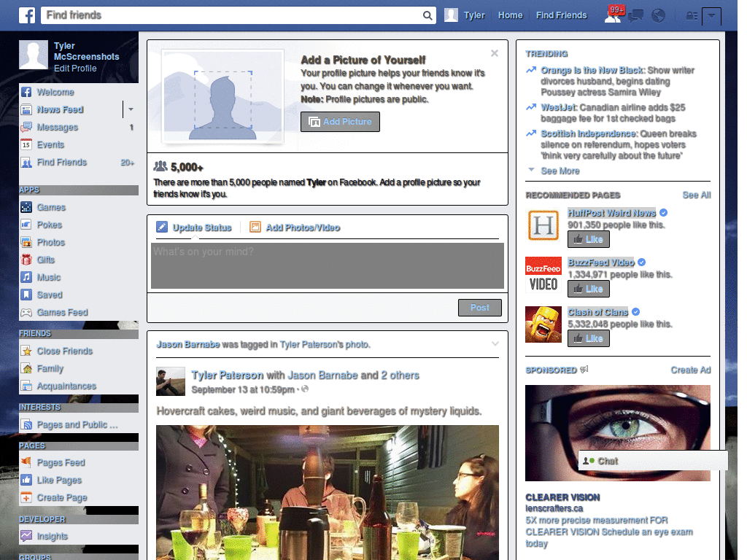Open the account menu dropdown arrow
The width and height of the screenshot is (747, 560).
[712, 16]
